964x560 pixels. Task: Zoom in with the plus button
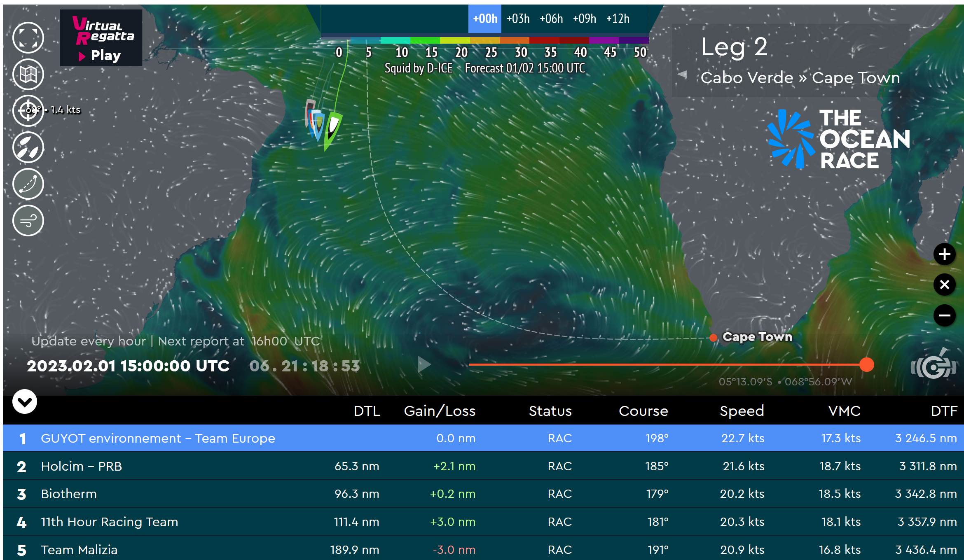point(944,254)
